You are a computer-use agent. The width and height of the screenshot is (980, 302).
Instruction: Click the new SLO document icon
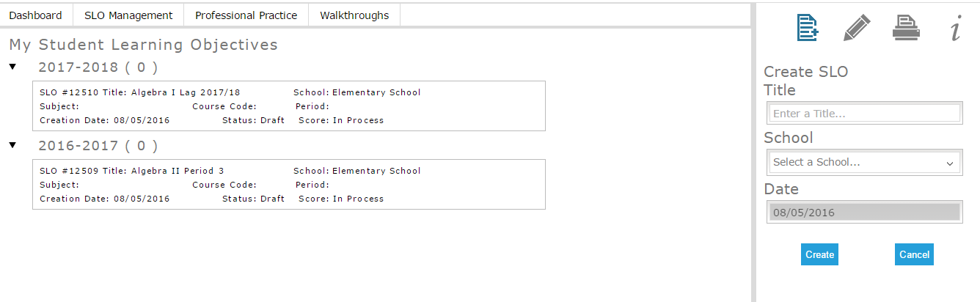tap(808, 28)
